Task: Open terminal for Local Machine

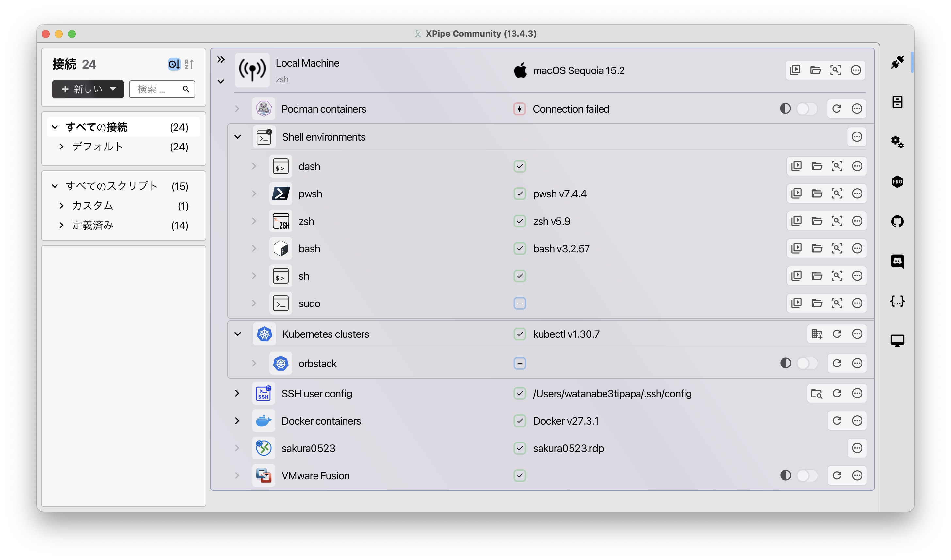Action: coord(795,70)
